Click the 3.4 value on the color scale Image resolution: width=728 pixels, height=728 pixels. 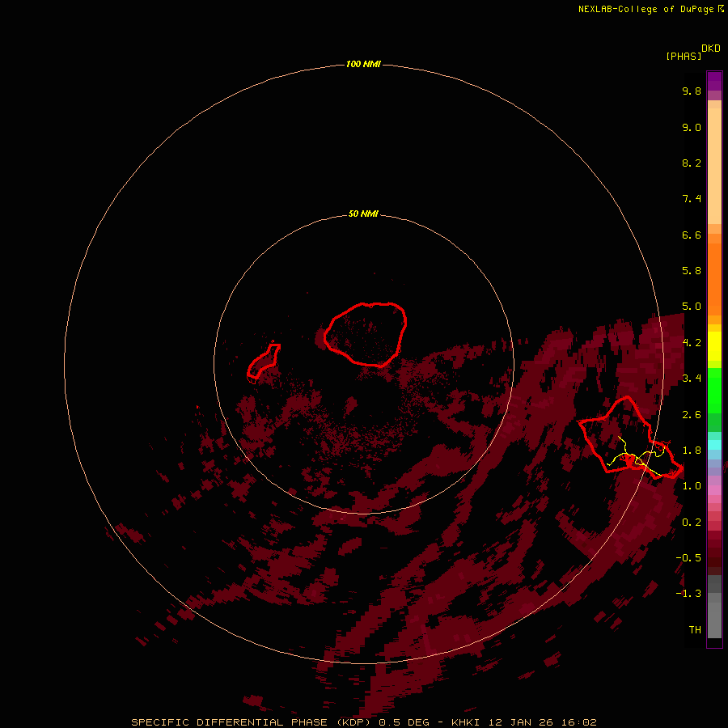point(692,379)
